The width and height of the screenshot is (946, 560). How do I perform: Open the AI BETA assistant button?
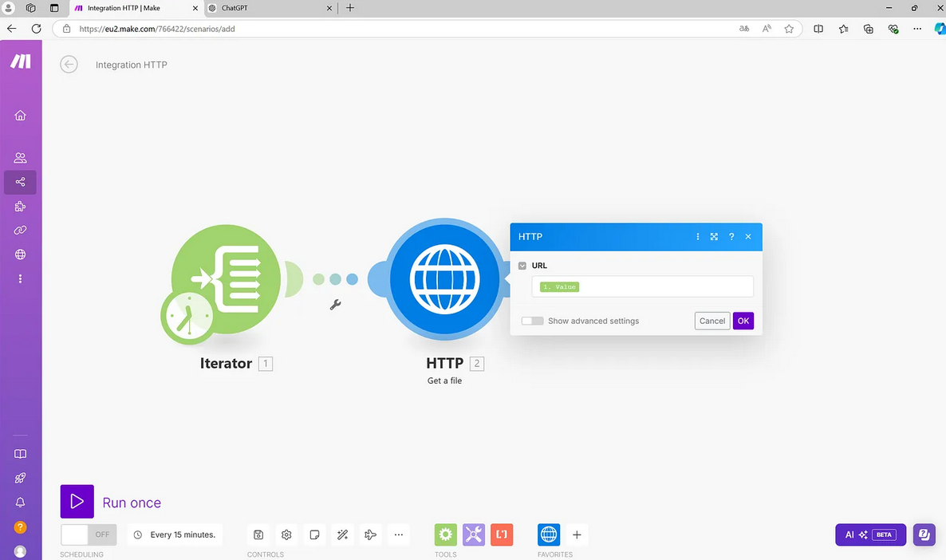click(x=870, y=534)
